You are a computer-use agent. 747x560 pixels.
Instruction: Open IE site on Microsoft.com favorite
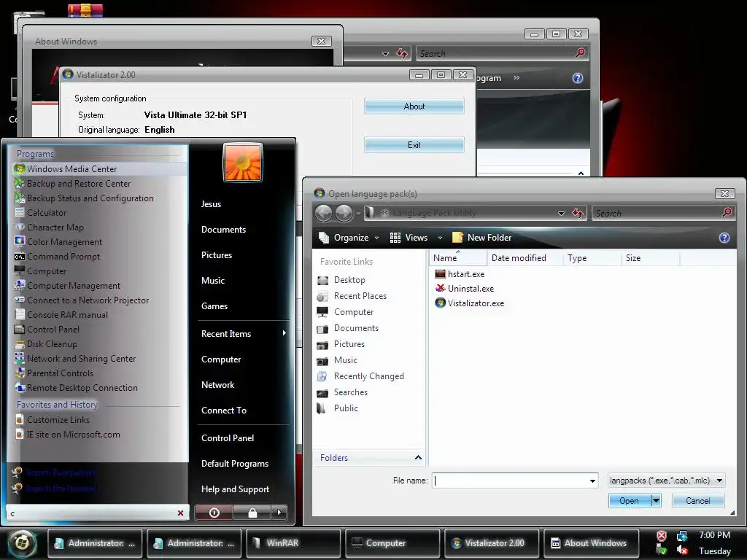(99, 435)
